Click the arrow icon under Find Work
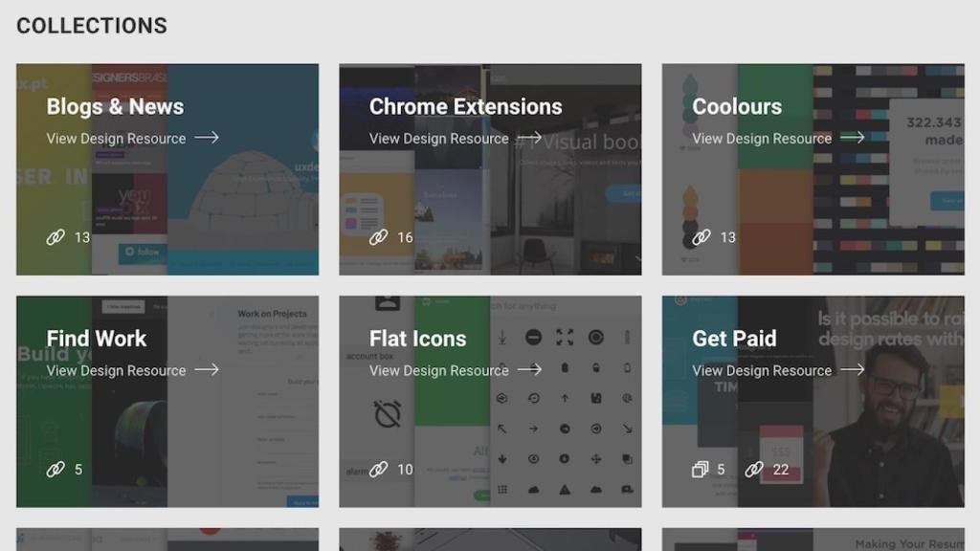This screenshot has height=551, width=980. pyautogui.click(x=207, y=370)
